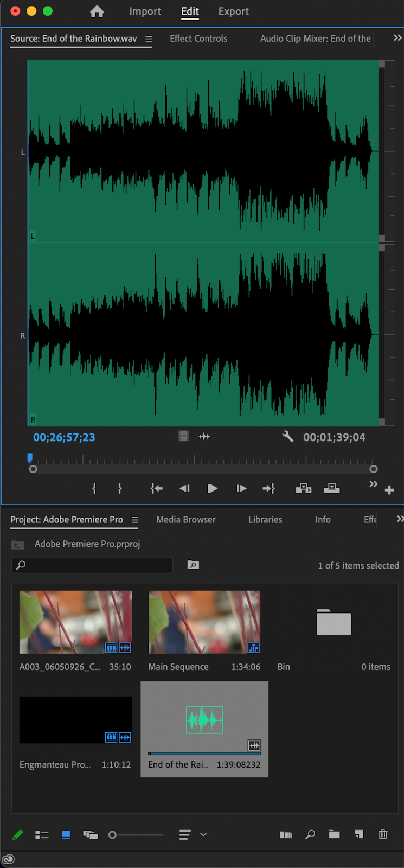This screenshot has height=868, width=404.
Task: Open the Button Editor plus icon
Action: [389, 490]
